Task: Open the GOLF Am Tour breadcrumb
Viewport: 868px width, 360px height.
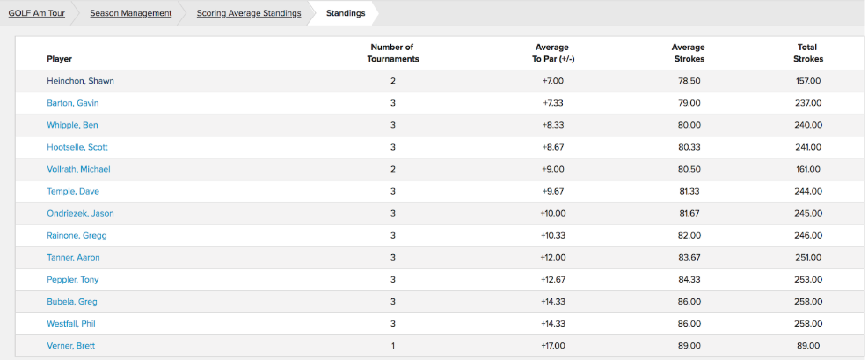Action: click(37, 13)
